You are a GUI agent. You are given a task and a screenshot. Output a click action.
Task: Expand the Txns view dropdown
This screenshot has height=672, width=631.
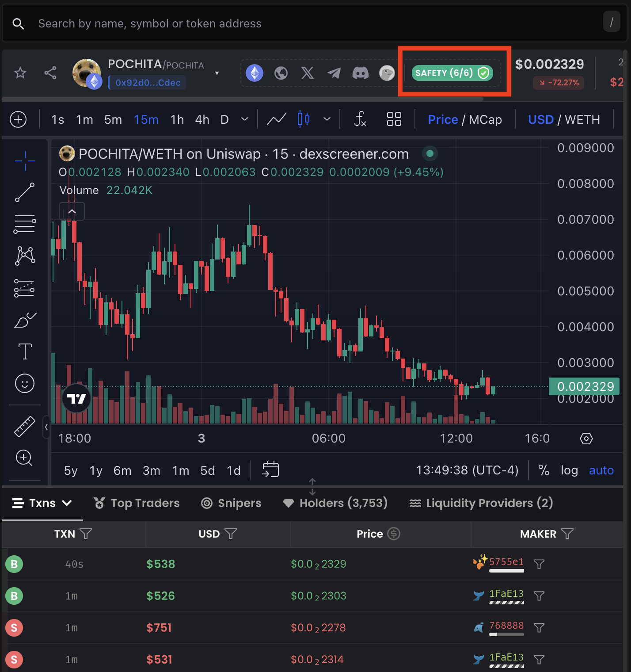pos(42,503)
